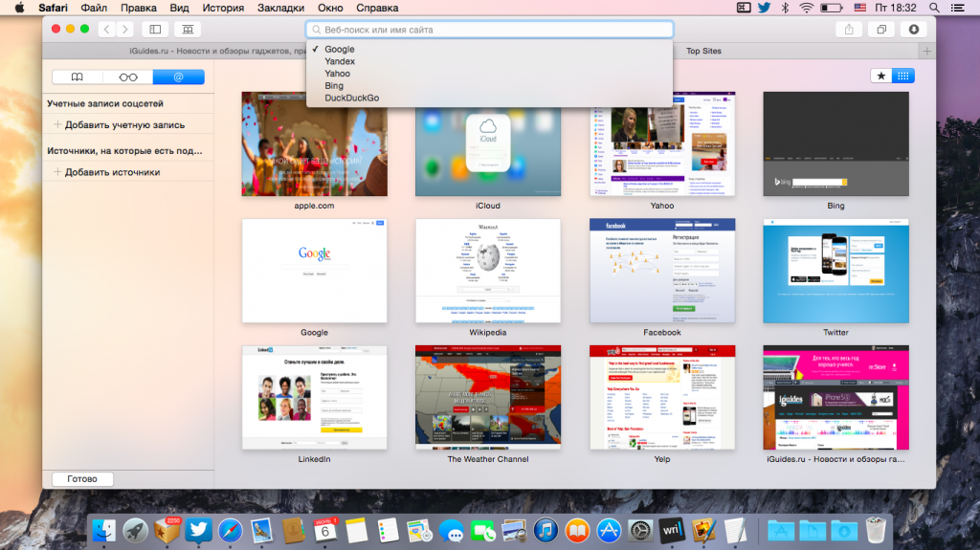Click Wi-Fi status icon in menu bar
The height and width of the screenshot is (550, 980).
click(806, 8)
